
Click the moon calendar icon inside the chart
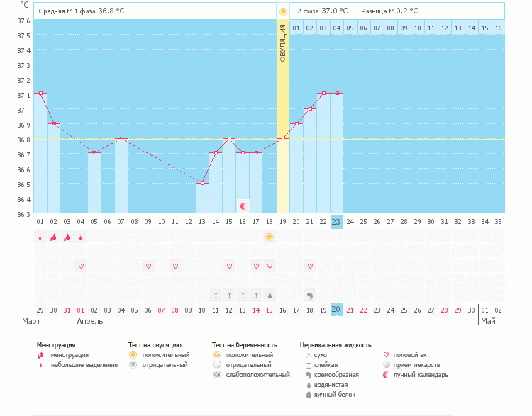point(243,206)
